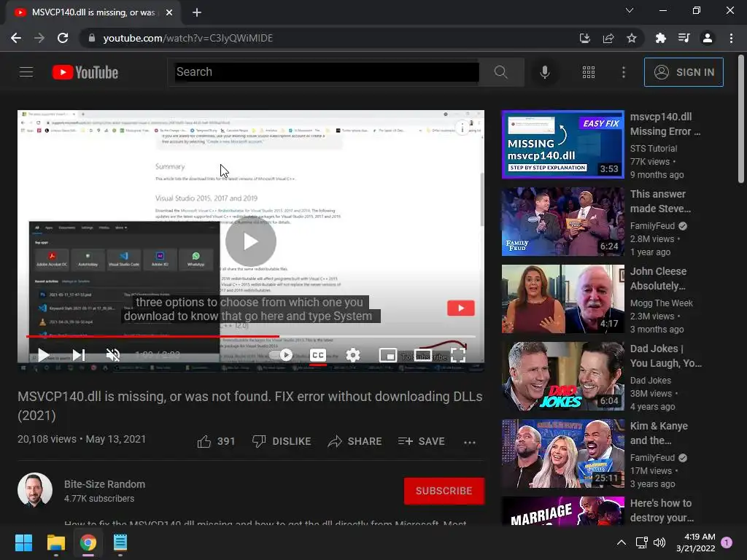The image size is (747, 560).
Task: Open volume control in system tray
Action: pyautogui.click(x=659, y=542)
